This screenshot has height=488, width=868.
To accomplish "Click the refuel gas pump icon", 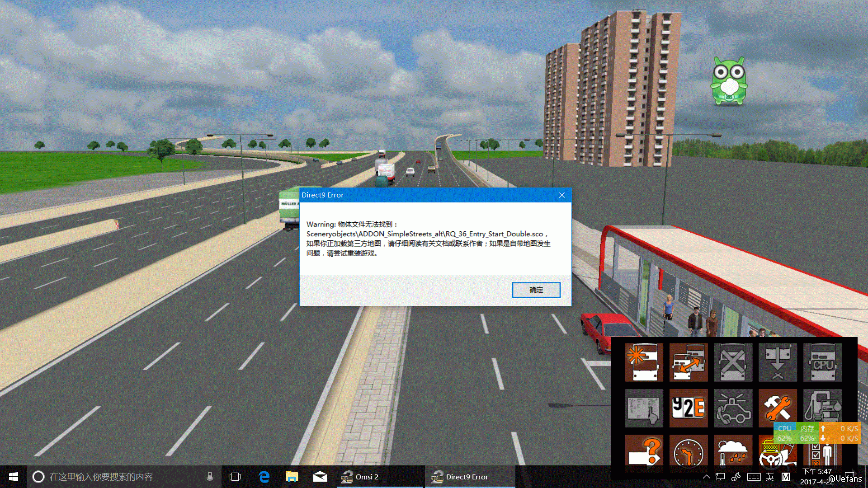I will [822, 405].
